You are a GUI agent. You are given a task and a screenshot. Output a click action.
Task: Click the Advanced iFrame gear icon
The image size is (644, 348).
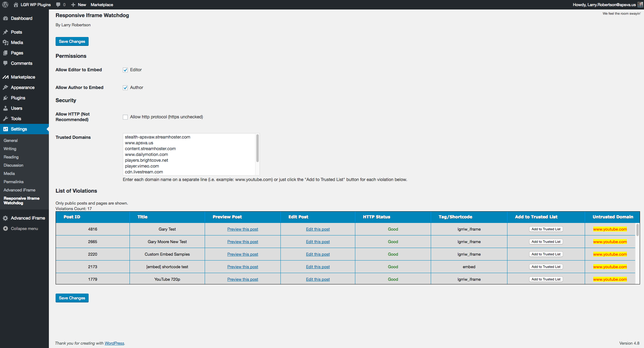[x=5, y=218]
